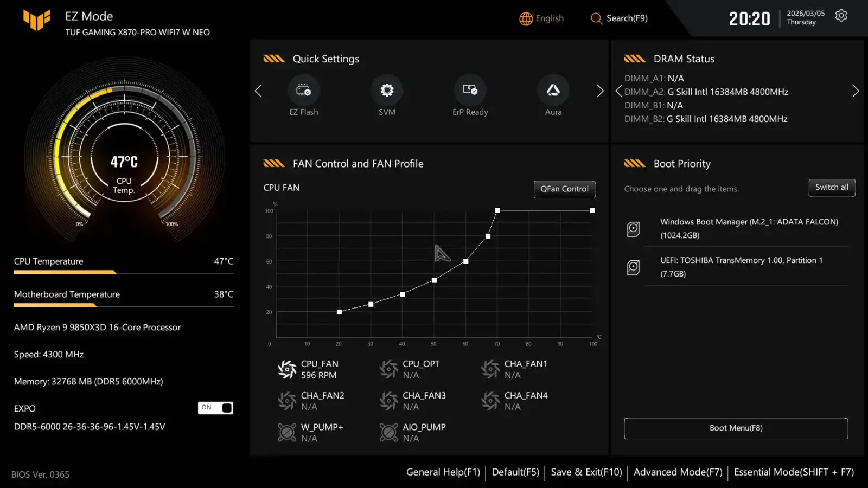Screen dimensions: 868x488
Task: Select the Windows Boot Manager boot entry
Action: [x=736, y=228]
